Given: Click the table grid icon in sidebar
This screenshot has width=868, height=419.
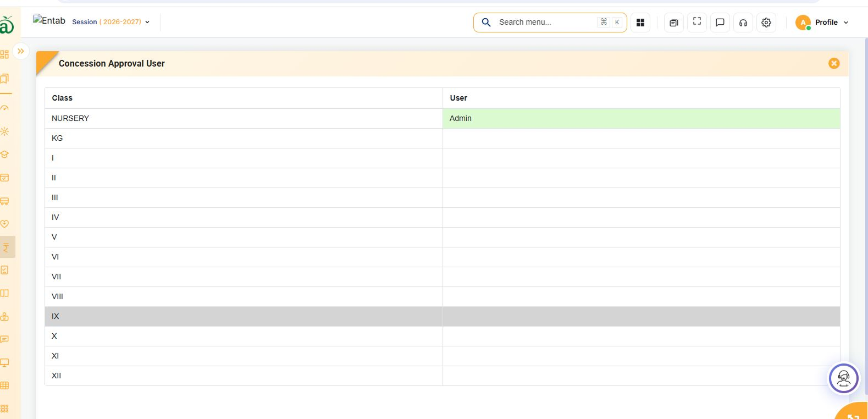Looking at the screenshot, I should (x=5, y=385).
